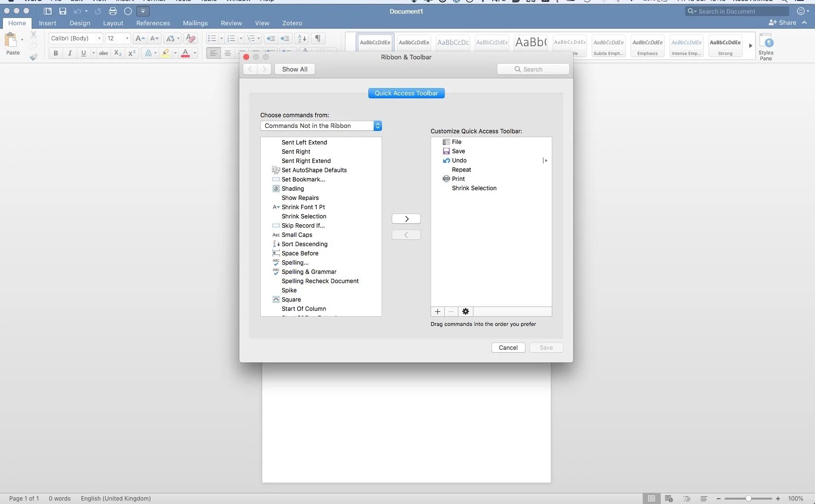Click the Repeat icon in title bar
815x504 pixels.
98,11
